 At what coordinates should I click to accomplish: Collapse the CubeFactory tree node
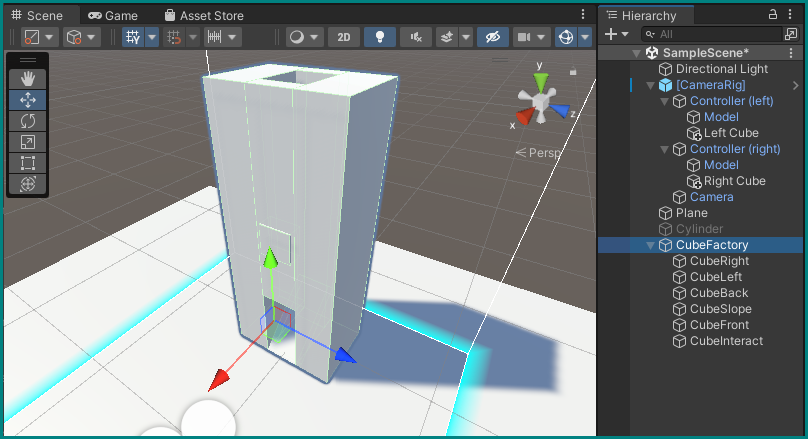[x=651, y=245]
